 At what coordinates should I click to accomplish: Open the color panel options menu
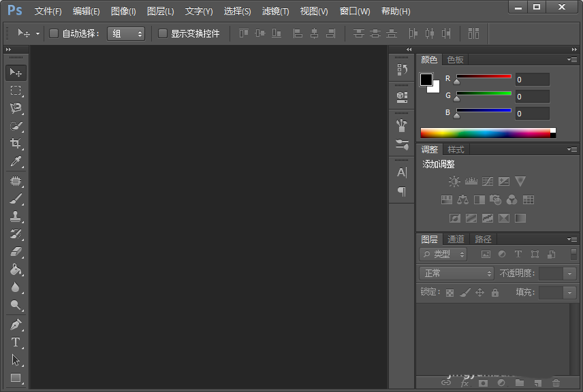(572, 59)
